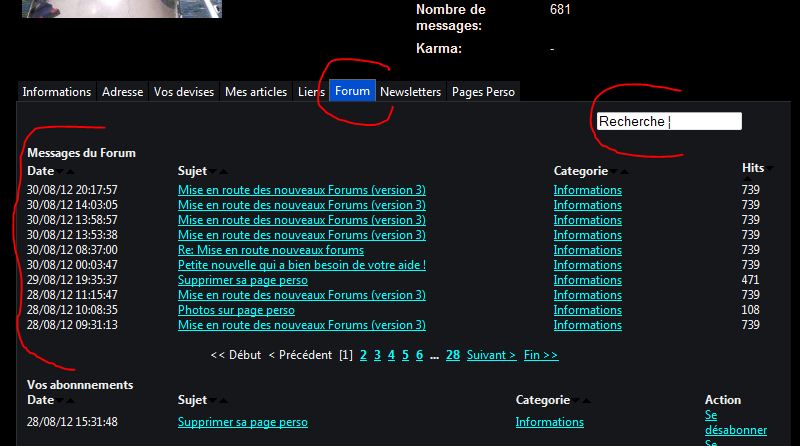Screen dimensions: 800x446
Task: Click the up sort arrow beside Categorie in Messages du Forum
Action: [x=625, y=172]
